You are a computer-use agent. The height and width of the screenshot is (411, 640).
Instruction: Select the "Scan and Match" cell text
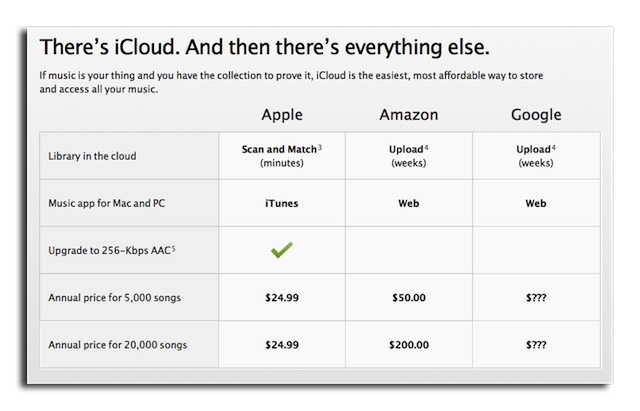pos(280,149)
